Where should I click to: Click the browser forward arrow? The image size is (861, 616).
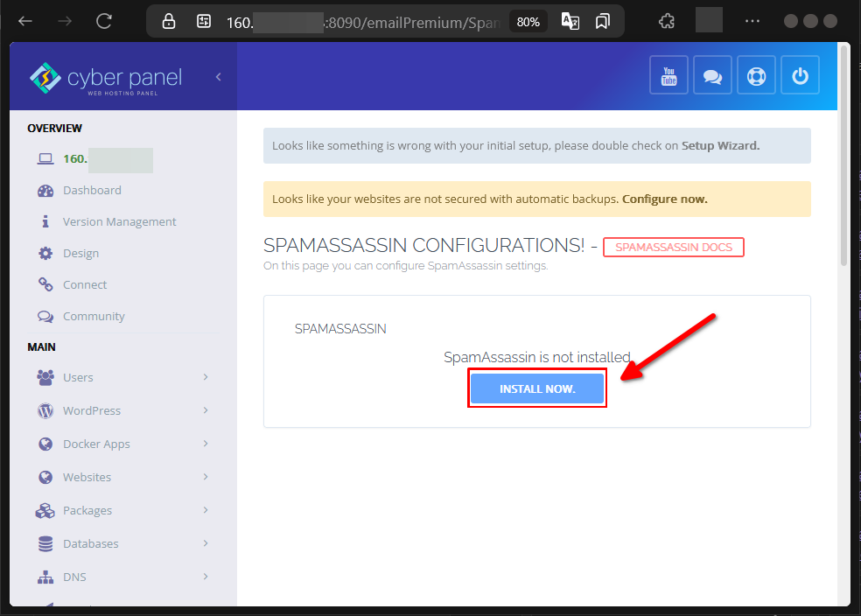(x=65, y=21)
